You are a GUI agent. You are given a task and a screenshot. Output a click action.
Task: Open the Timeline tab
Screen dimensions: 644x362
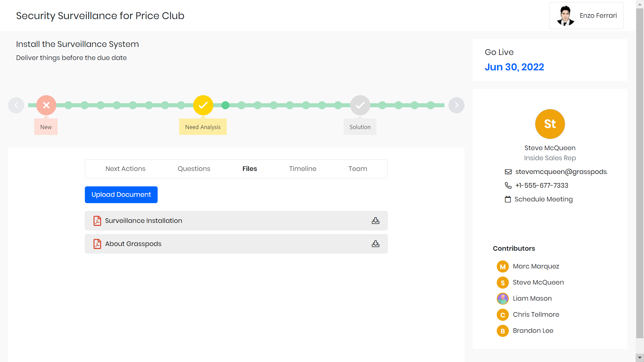[303, 169]
